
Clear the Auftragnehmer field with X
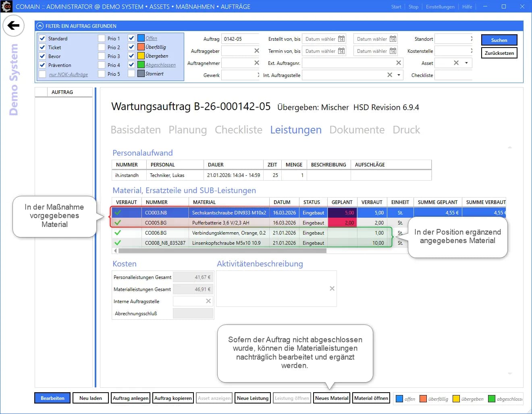[256, 63]
